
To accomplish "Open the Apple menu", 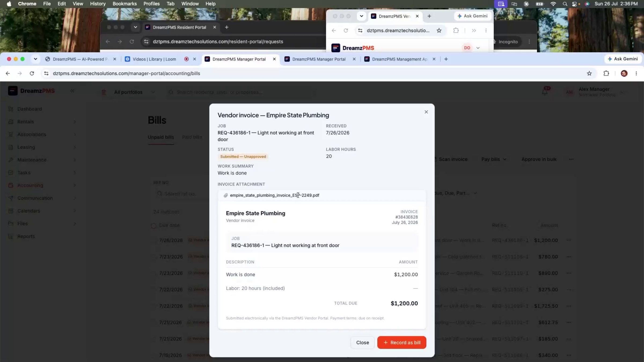I will [9, 4].
